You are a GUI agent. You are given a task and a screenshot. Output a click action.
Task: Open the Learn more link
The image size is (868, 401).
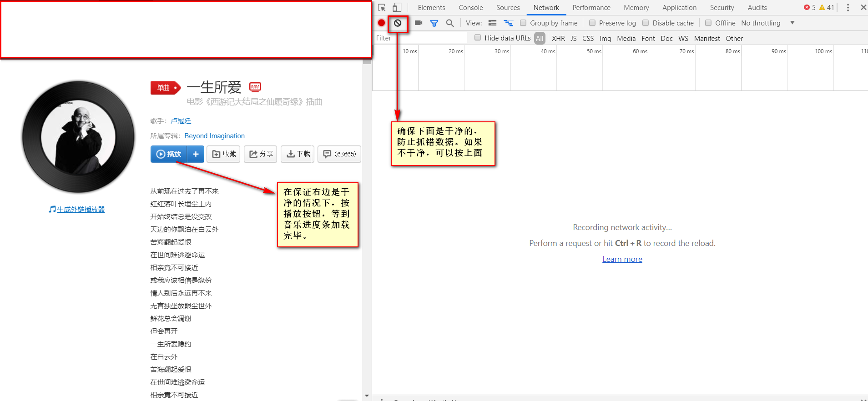[622, 259]
